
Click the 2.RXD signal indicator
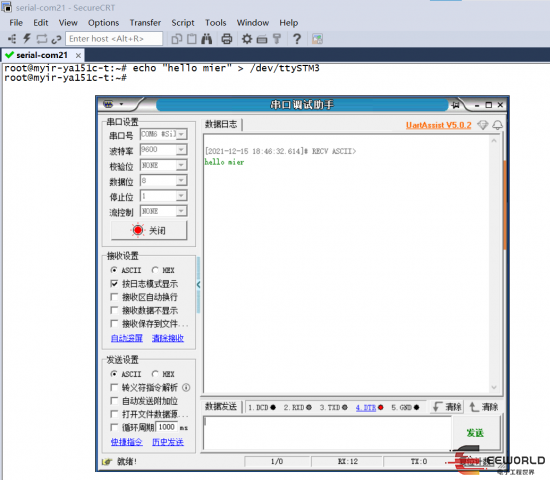(x=297, y=407)
